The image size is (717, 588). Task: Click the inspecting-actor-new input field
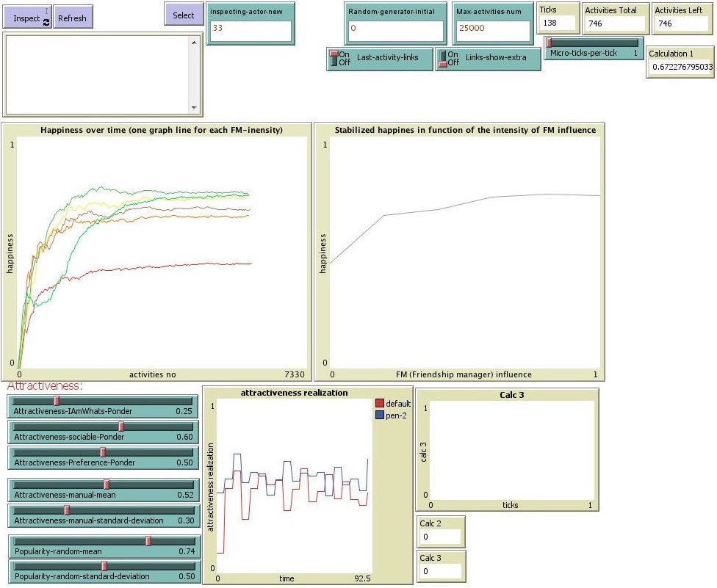tap(251, 31)
